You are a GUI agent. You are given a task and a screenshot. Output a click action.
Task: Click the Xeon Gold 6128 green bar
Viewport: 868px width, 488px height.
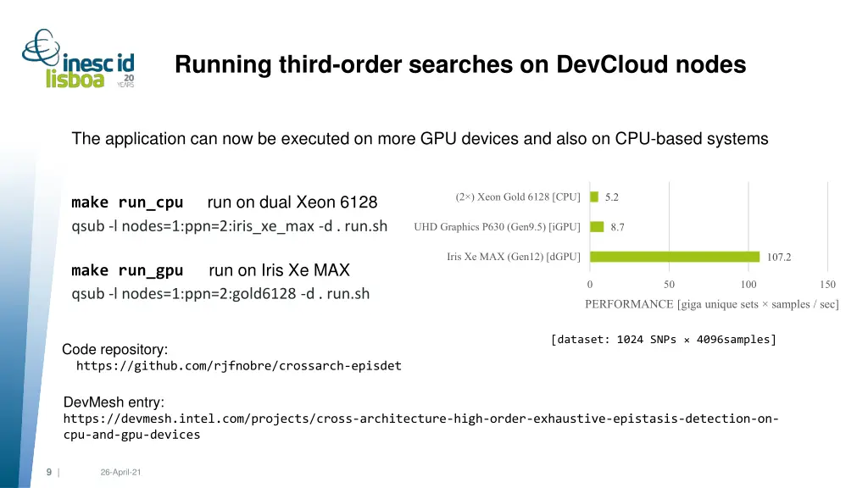[594, 197]
